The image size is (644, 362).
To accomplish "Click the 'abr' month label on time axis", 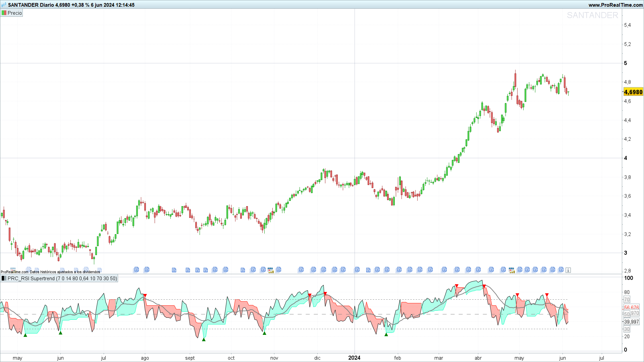I will 478,358.
